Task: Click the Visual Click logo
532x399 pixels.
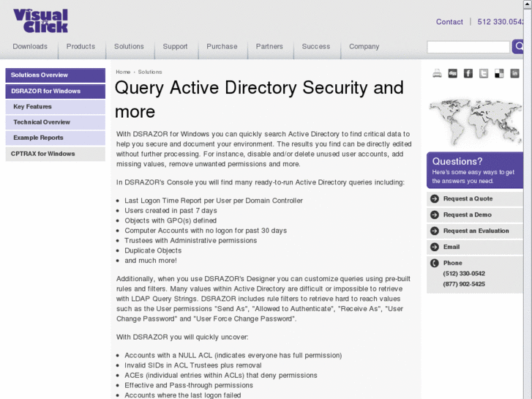Action: tap(40, 20)
